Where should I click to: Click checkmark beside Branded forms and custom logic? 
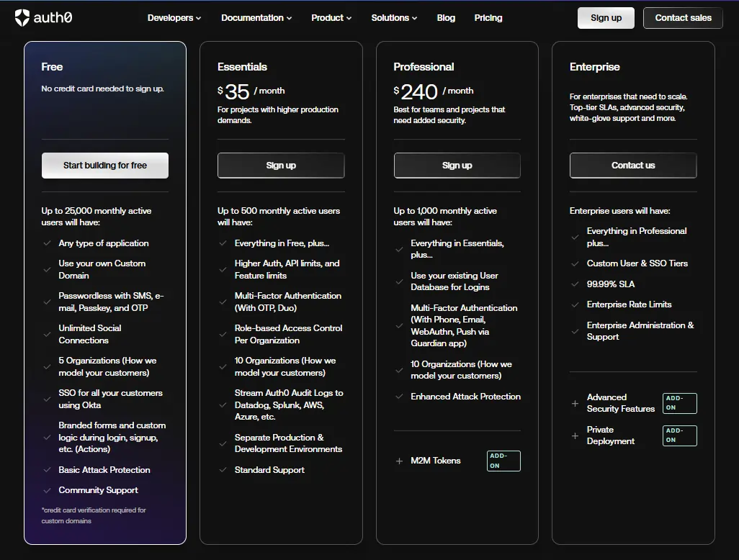click(47, 438)
